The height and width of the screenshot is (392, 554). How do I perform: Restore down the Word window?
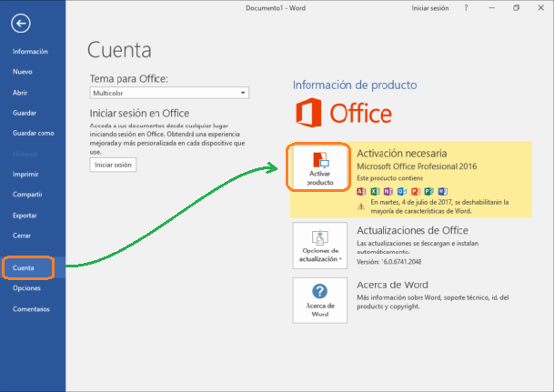click(516, 8)
